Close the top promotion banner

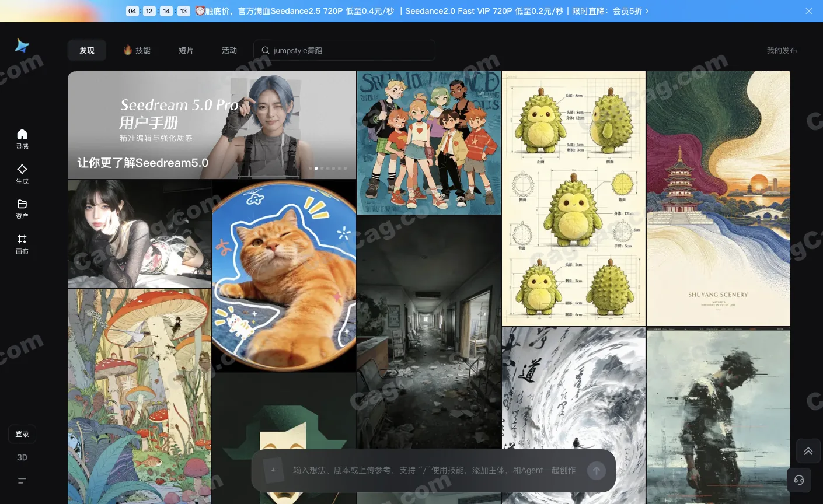tap(809, 11)
